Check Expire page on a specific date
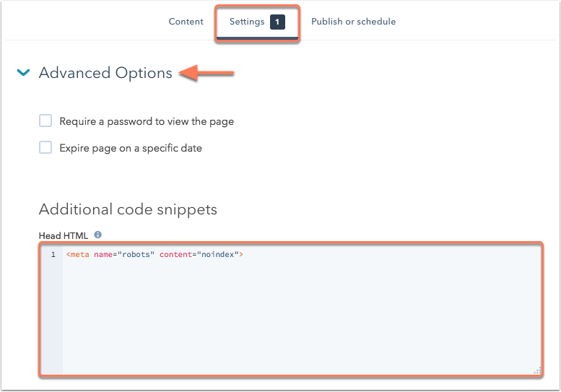This screenshot has height=392, width=561. (45, 147)
